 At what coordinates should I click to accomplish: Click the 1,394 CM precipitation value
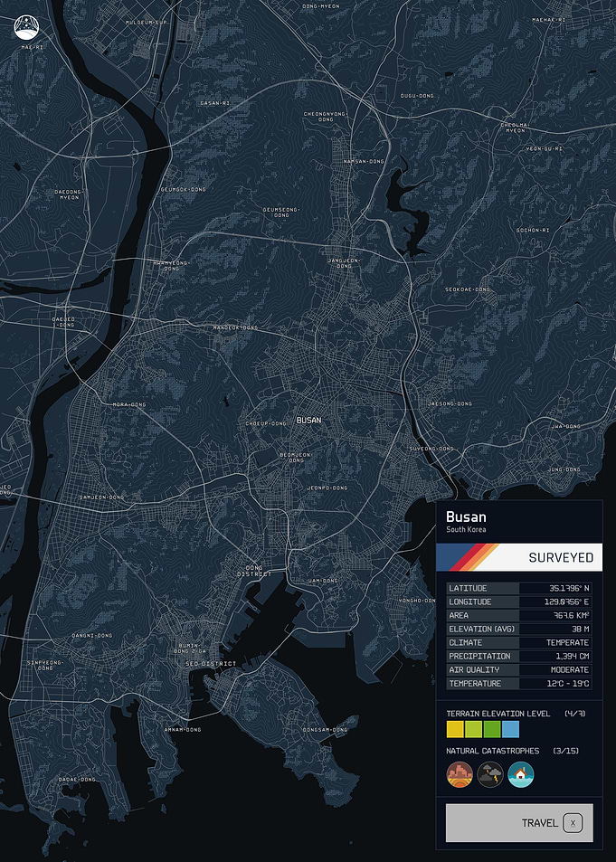(573, 657)
